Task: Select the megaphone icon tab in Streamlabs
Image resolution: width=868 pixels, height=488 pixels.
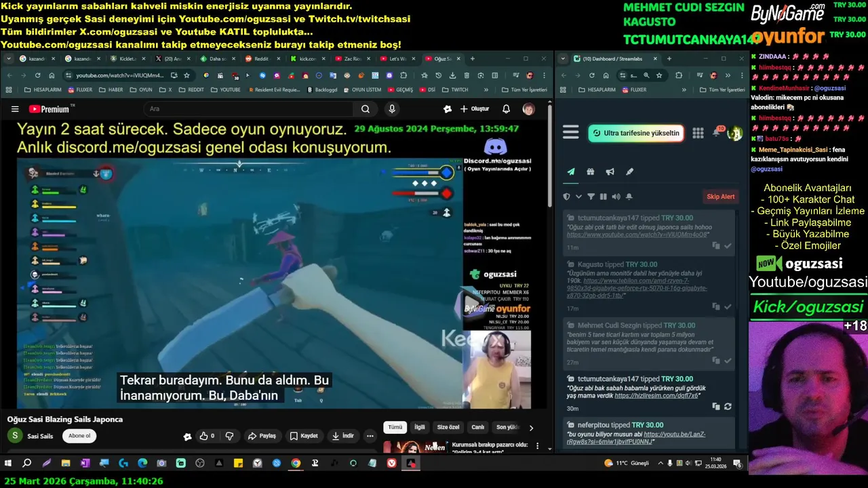Action: [x=610, y=172]
